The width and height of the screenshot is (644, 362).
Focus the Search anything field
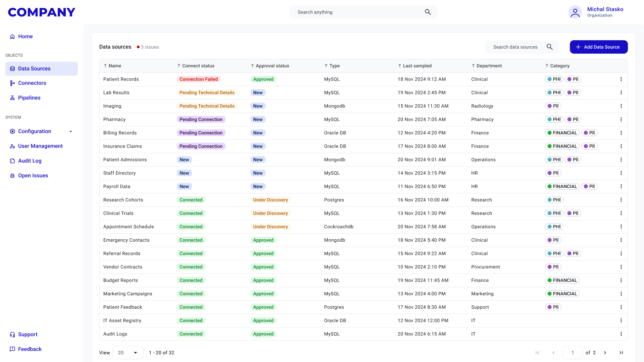363,12
